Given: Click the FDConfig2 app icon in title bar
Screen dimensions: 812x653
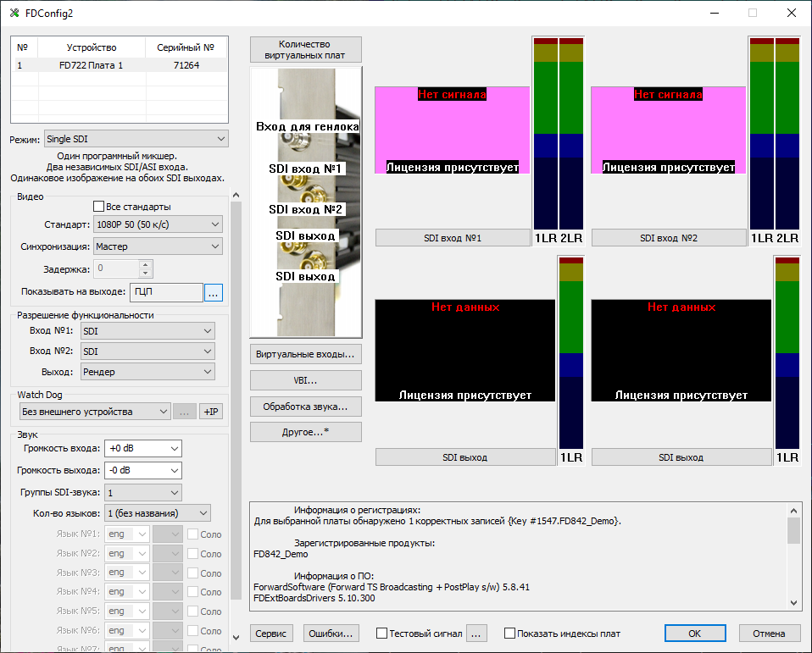Looking at the screenshot, I should click(14, 13).
